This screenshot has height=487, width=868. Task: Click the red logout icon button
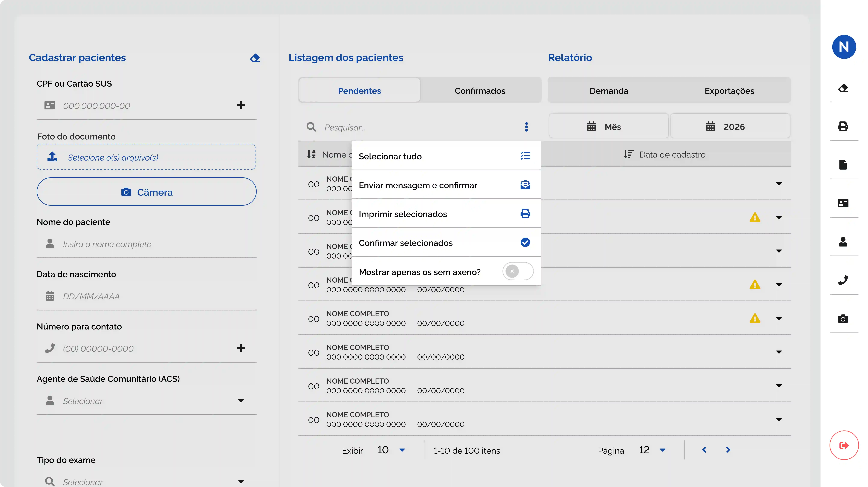pyautogui.click(x=844, y=445)
